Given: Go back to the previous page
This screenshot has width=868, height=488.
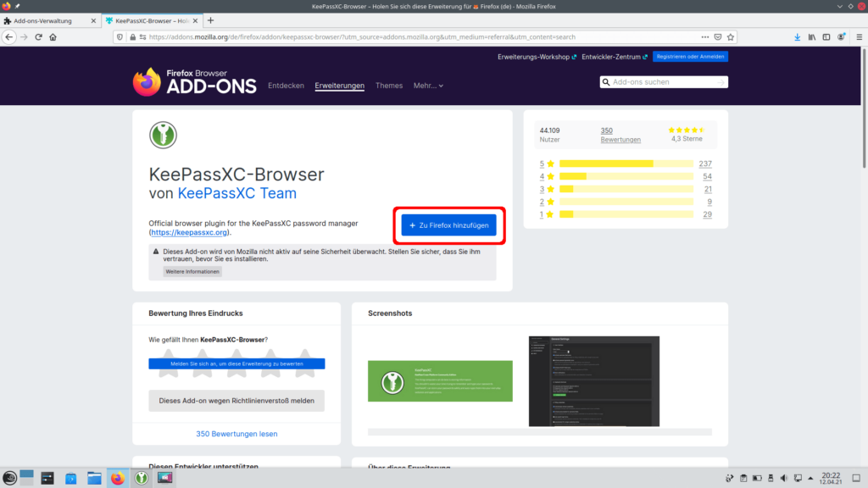Looking at the screenshot, I should 9,37.
